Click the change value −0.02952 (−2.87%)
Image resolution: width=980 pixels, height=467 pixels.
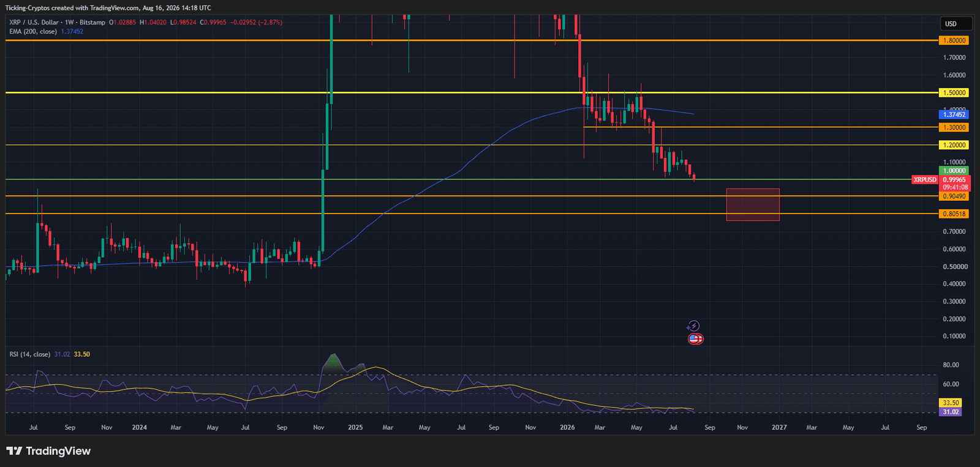(256, 22)
